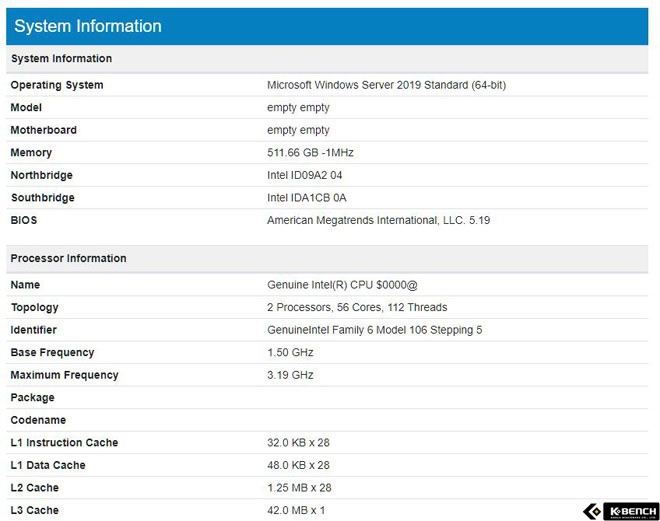Screen dimensions: 660x521
Task: Click the L1 Instruction Cache label
Action: click(x=64, y=443)
